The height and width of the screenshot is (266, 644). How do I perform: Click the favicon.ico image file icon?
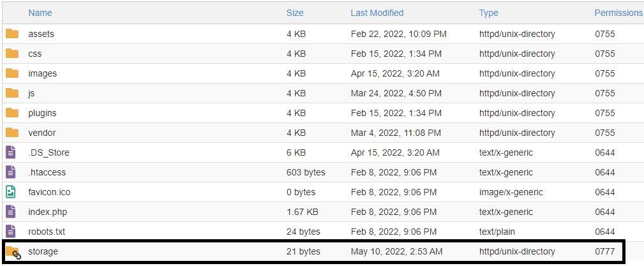pos(11,192)
